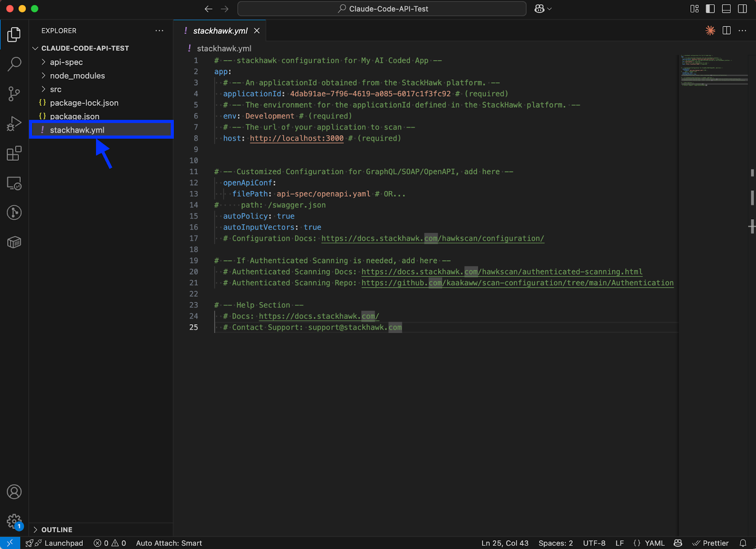Image resolution: width=756 pixels, height=549 pixels.
Task: Show errors and warnings count
Action: (110, 543)
